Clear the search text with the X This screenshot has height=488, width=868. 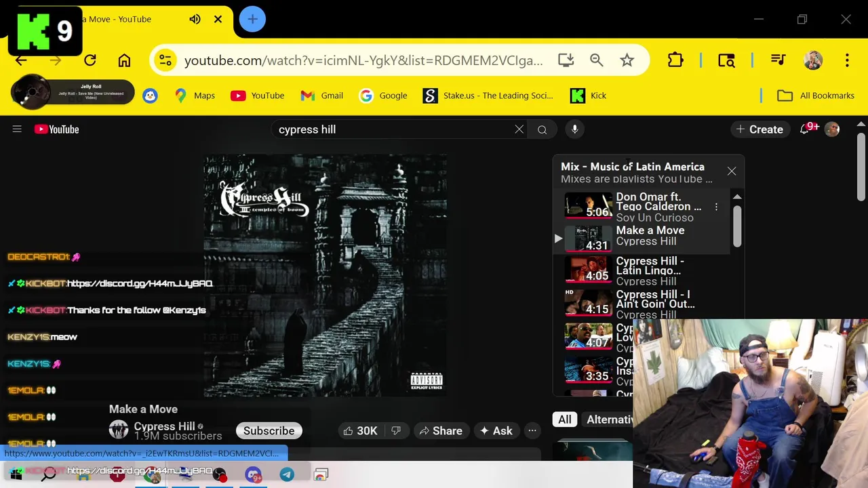[x=519, y=129]
